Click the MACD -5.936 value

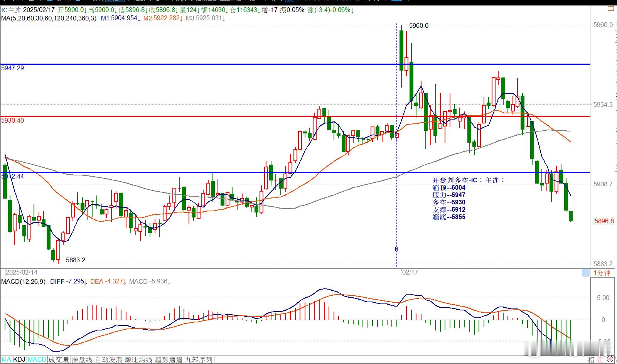pyautogui.click(x=150, y=281)
